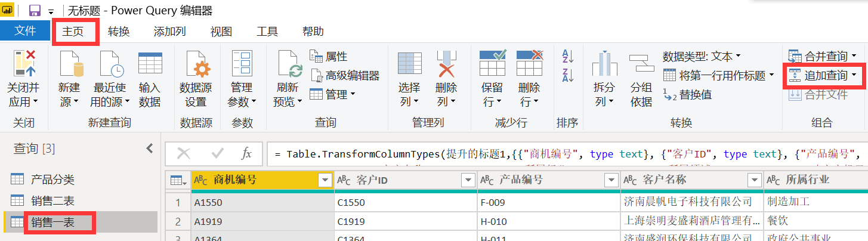Click the Split Column (拆分列) icon
The image size is (868, 241).
604,64
